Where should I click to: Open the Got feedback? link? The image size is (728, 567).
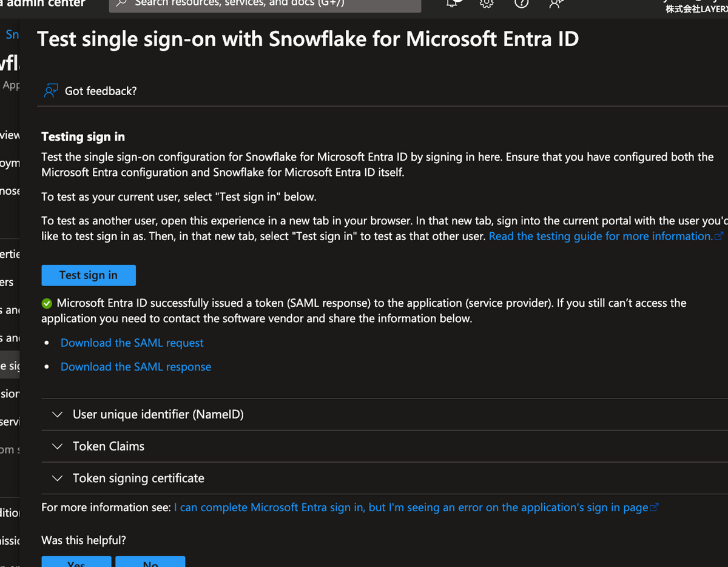(x=101, y=91)
